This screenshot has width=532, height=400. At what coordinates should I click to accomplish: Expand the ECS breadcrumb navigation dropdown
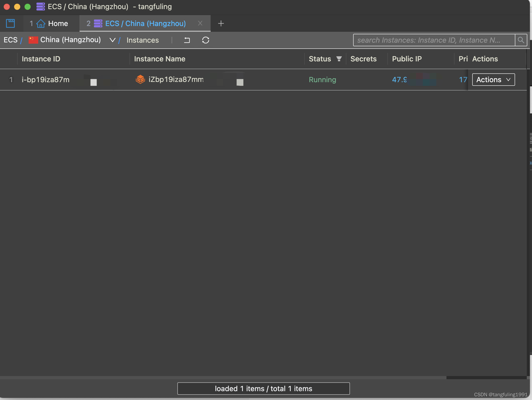click(x=112, y=40)
